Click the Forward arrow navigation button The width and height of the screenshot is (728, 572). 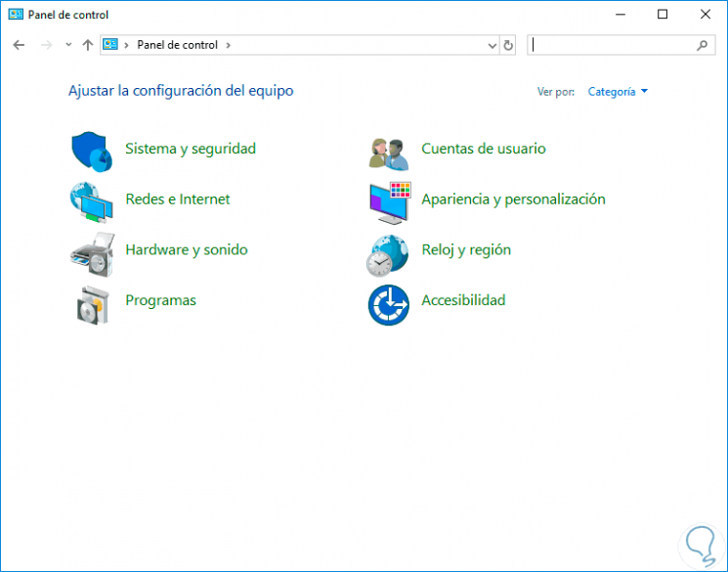click(x=46, y=45)
